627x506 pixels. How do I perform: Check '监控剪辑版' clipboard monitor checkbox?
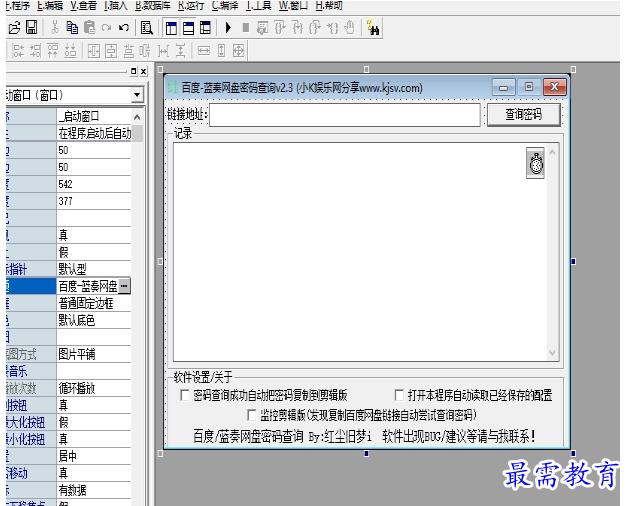pyautogui.click(x=251, y=415)
